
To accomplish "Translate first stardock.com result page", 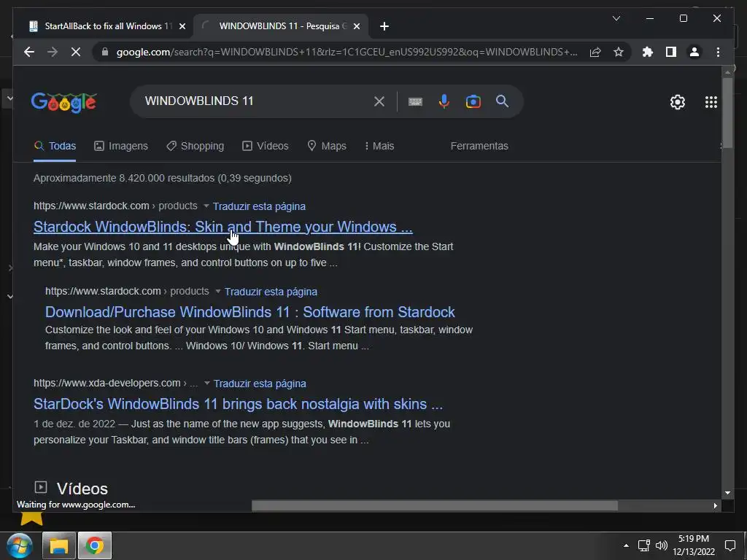I will (x=259, y=206).
